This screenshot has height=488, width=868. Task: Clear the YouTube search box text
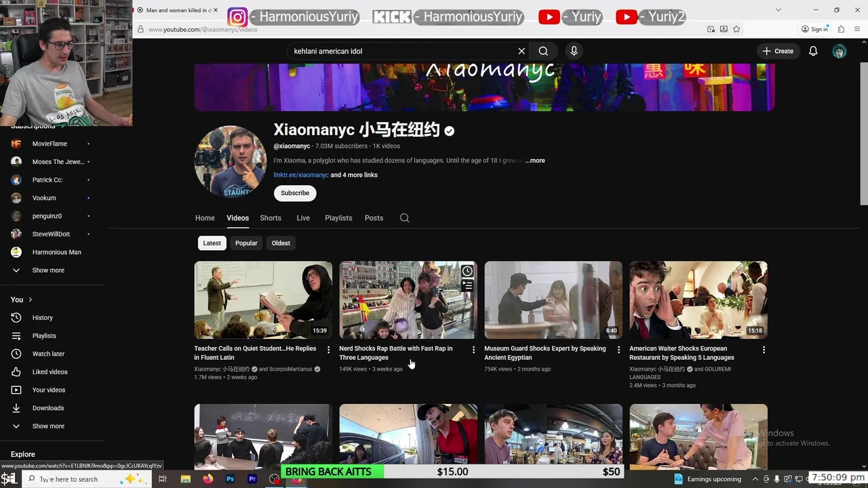tap(521, 51)
